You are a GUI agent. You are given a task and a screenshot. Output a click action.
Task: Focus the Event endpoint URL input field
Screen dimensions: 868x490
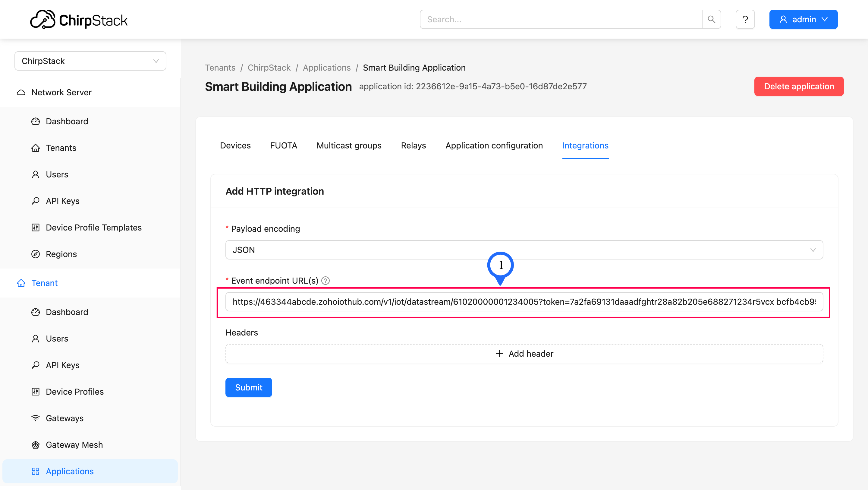(x=524, y=301)
